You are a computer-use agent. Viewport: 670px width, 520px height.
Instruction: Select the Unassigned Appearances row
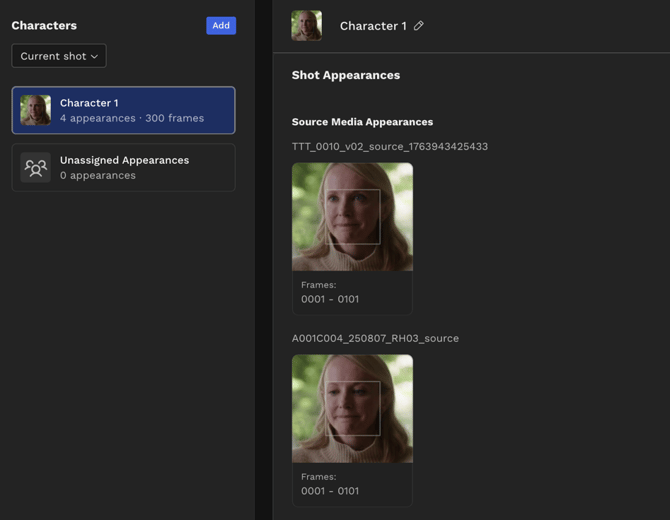[x=124, y=167]
